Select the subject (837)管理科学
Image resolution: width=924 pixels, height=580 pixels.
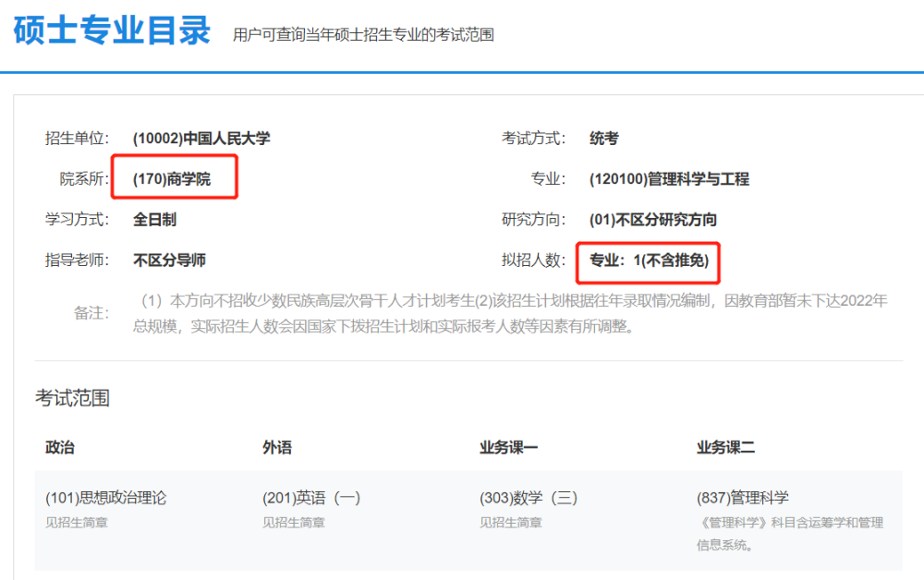tap(743, 498)
